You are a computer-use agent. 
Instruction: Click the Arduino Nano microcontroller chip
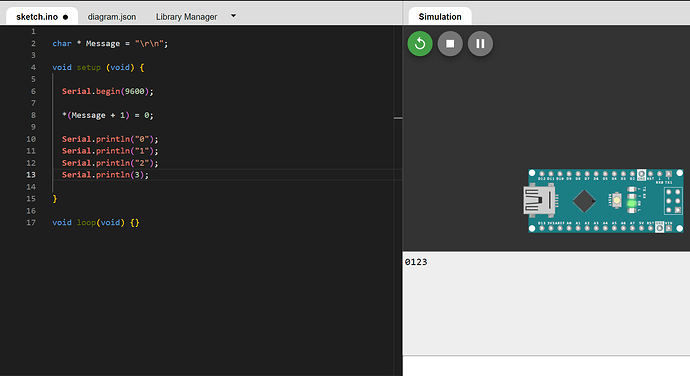pos(584,201)
